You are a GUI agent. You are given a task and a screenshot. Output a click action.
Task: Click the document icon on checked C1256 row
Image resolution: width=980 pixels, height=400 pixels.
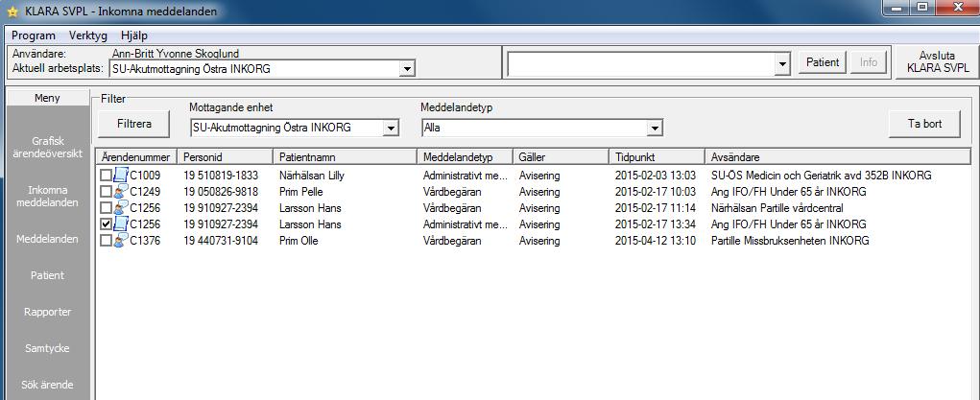coord(121,224)
